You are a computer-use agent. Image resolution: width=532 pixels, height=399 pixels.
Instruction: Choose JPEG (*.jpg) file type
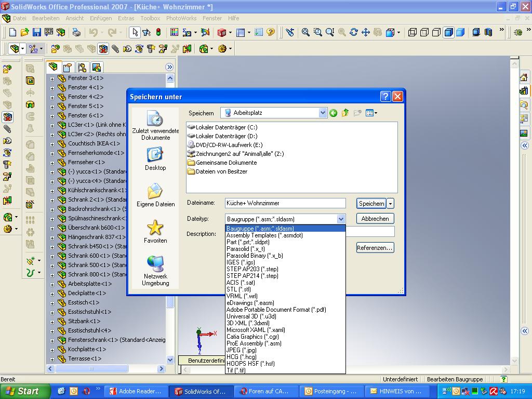pyautogui.click(x=285, y=350)
